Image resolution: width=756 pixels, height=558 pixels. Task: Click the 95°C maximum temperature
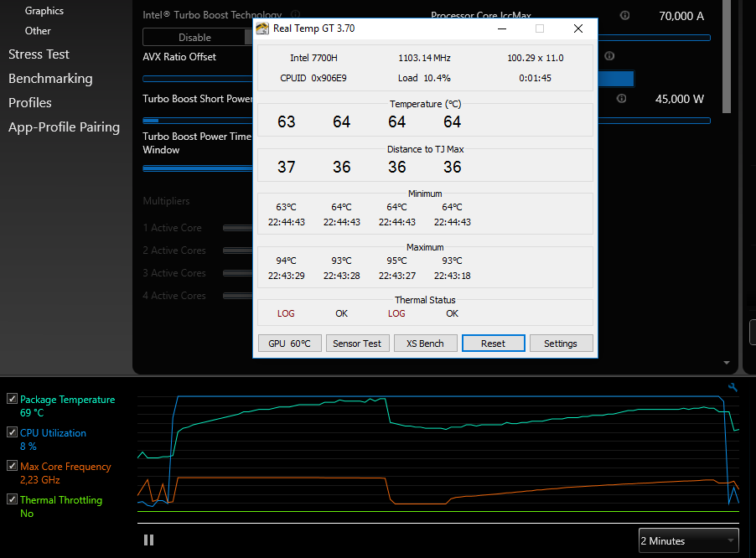tap(396, 261)
